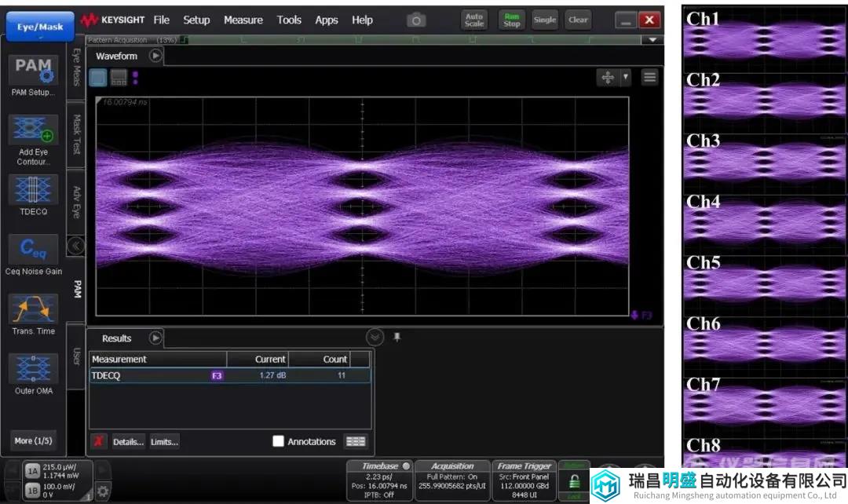
Task: Pin the results panel
Action: 397,337
